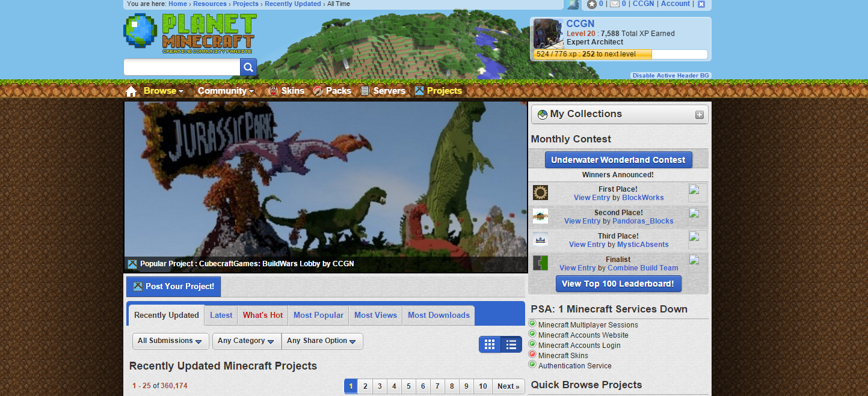Open the Underwater Wonderland Contest button
This screenshot has width=868, height=396.
[618, 160]
